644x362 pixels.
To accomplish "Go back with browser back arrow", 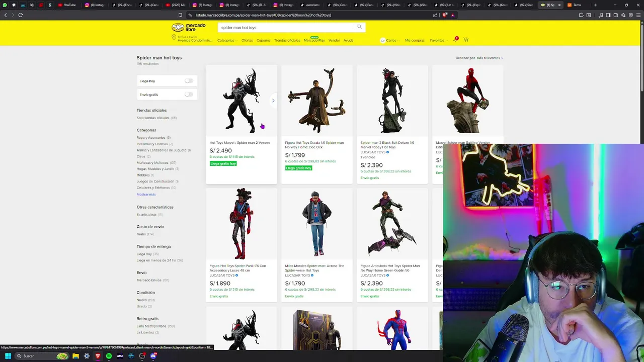I will click(6, 15).
